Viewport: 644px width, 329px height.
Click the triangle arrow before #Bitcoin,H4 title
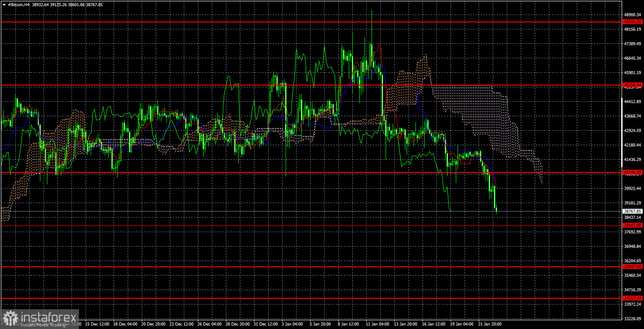[4, 4]
